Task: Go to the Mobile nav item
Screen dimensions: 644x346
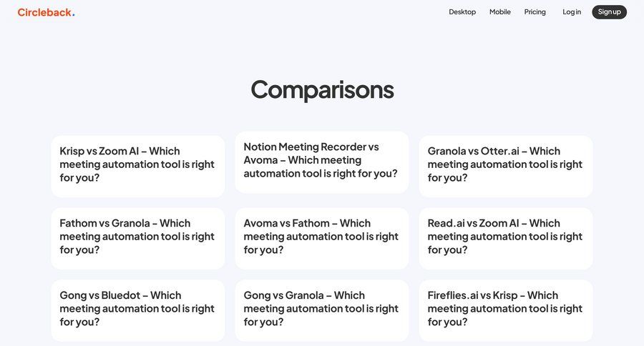Action: (x=500, y=12)
